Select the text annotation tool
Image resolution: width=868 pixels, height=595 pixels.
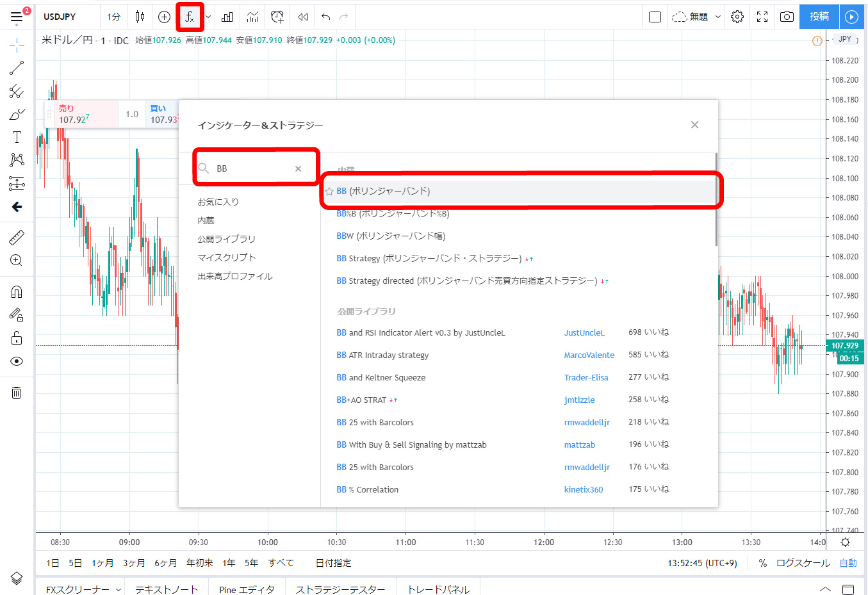pyautogui.click(x=17, y=137)
